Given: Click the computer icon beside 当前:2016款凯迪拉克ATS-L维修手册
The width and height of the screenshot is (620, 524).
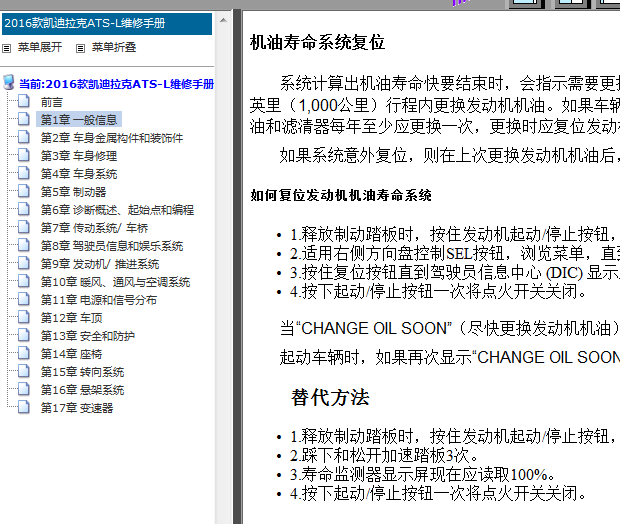Looking at the screenshot, I should [9, 82].
